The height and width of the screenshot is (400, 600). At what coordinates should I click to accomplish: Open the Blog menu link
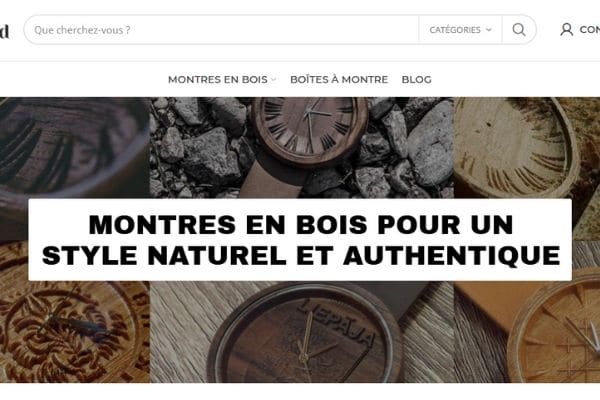pyautogui.click(x=417, y=80)
